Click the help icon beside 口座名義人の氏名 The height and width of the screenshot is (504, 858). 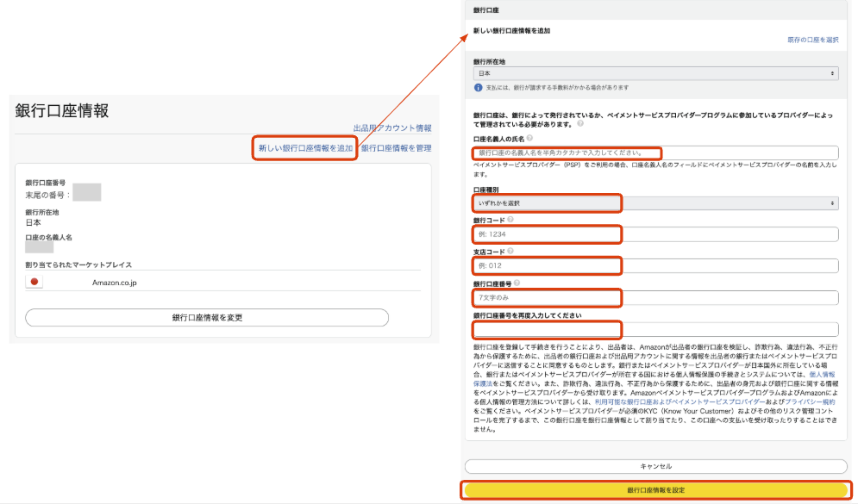point(529,139)
